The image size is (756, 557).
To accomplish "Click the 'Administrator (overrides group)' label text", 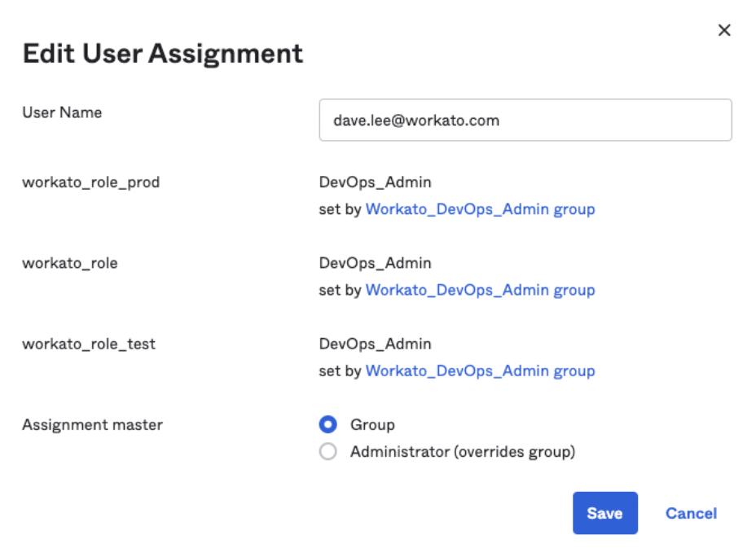I will click(462, 451).
